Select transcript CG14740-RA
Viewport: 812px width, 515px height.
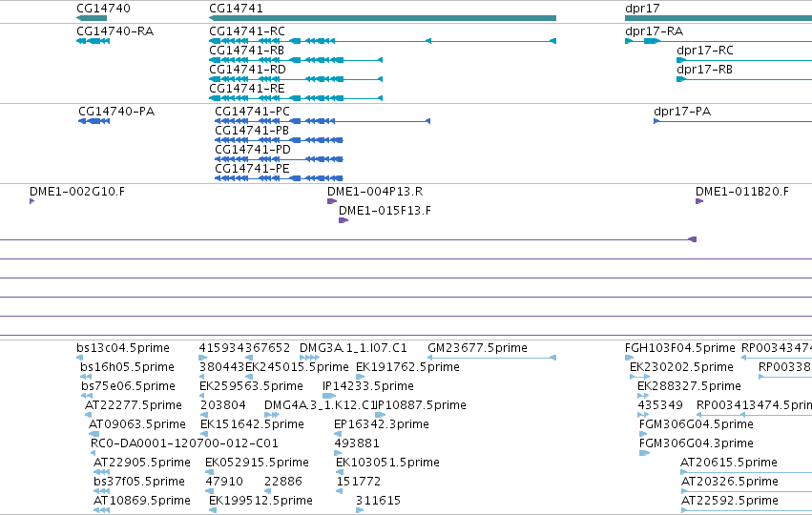click(x=115, y=31)
